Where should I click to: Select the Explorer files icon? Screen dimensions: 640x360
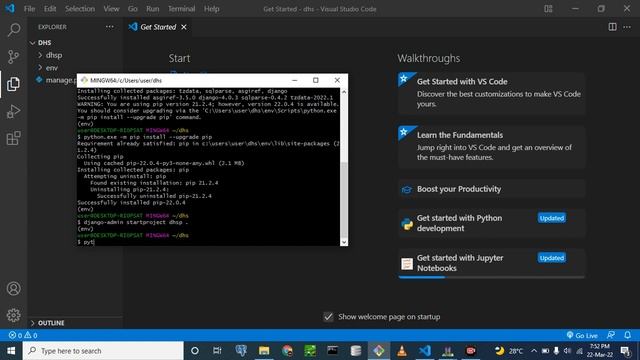point(13,84)
